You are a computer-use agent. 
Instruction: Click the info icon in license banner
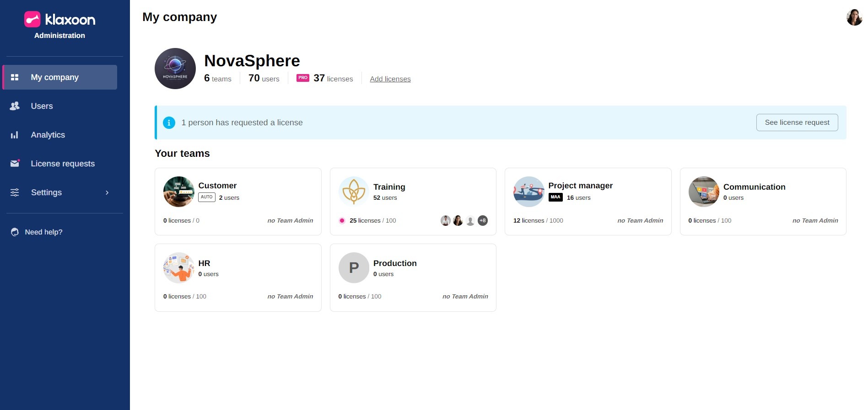pyautogui.click(x=169, y=122)
